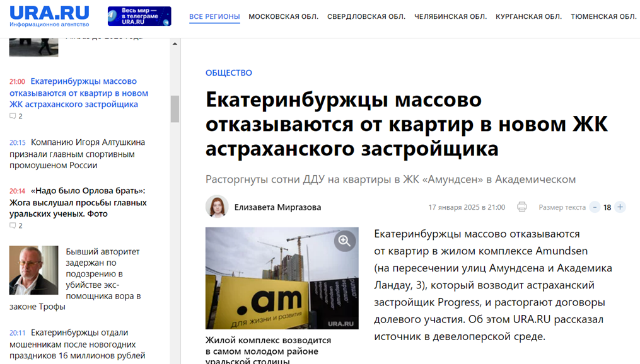Switch to КУРГАНСКАЯ ОБЛ. region
Viewport: 640px width, 364px height.
coord(528,17)
